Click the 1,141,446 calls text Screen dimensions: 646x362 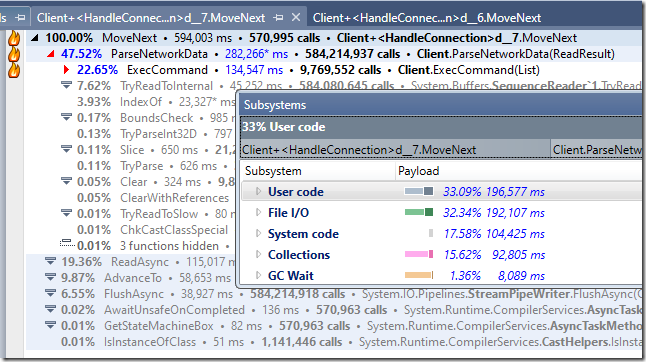pos(302,342)
